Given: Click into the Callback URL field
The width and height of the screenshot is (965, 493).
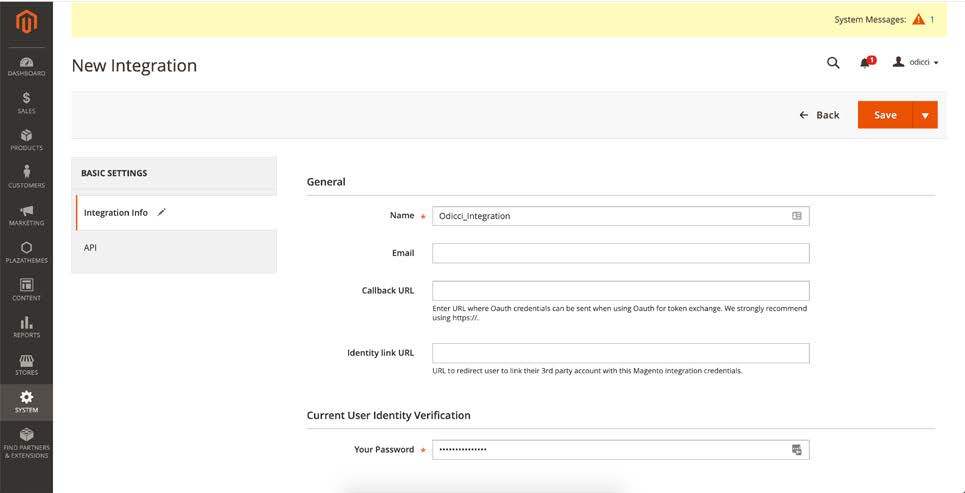Looking at the screenshot, I should [x=620, y=291].
